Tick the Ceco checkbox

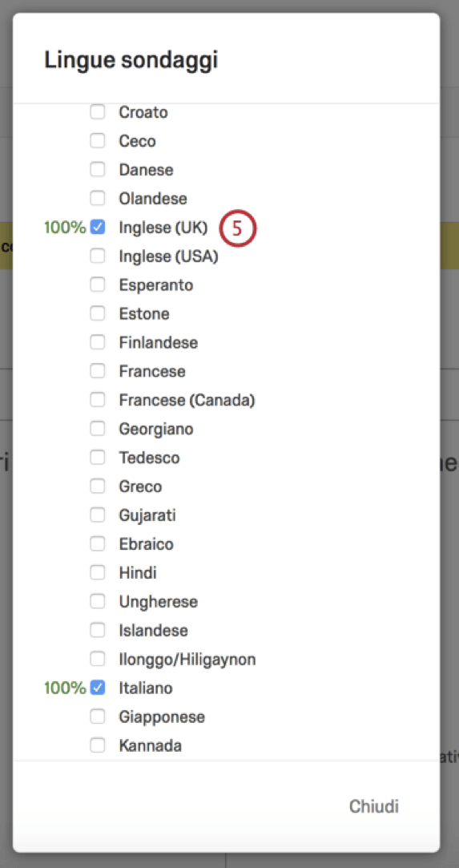click(x=98, y=141)
